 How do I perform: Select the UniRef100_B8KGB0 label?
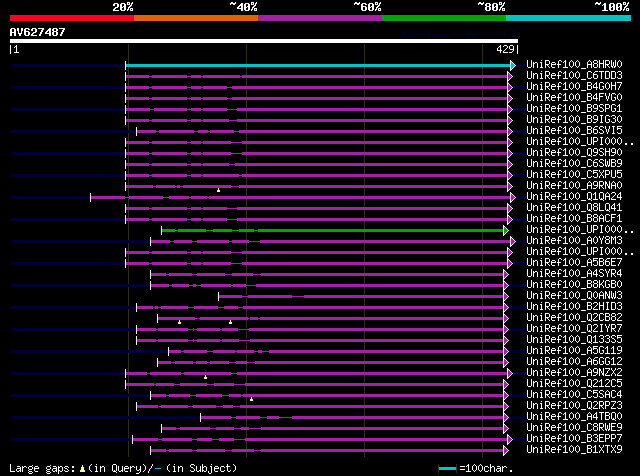574,285
